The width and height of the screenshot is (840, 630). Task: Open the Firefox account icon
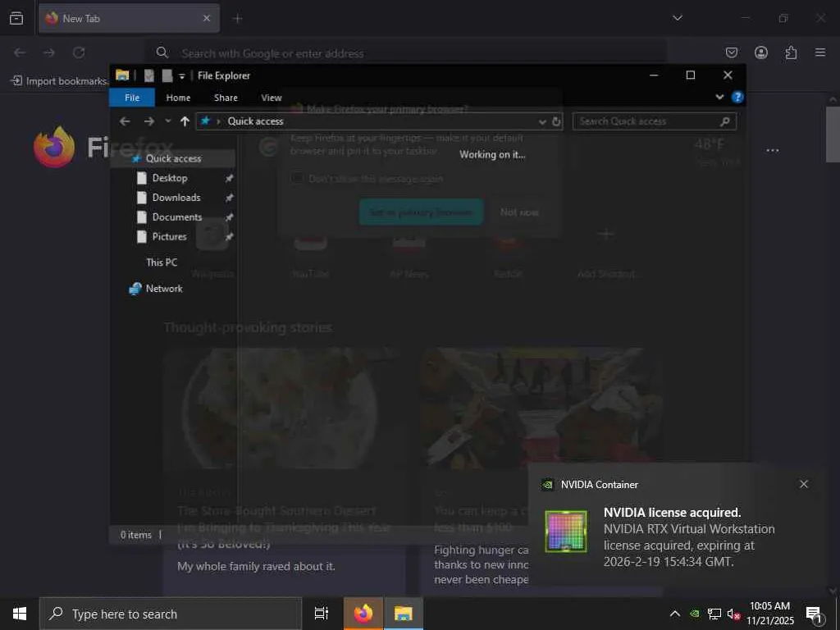[x=760, y=52]
